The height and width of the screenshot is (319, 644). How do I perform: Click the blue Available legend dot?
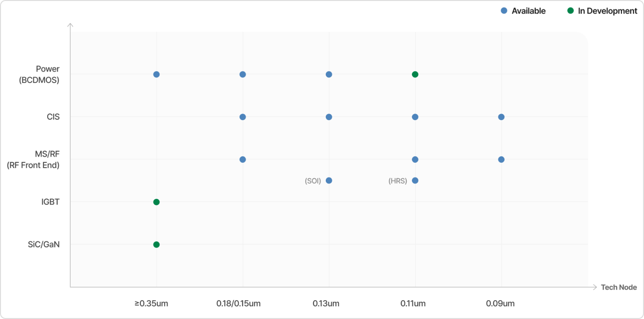(x=504, y=11)
